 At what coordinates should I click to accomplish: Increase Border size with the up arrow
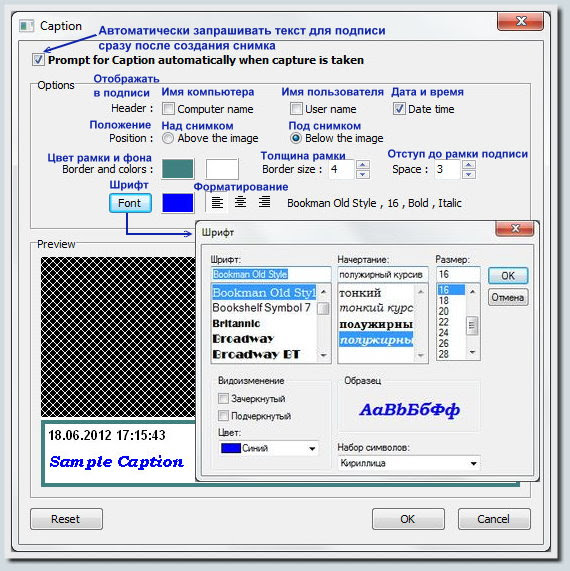[362, 165]
